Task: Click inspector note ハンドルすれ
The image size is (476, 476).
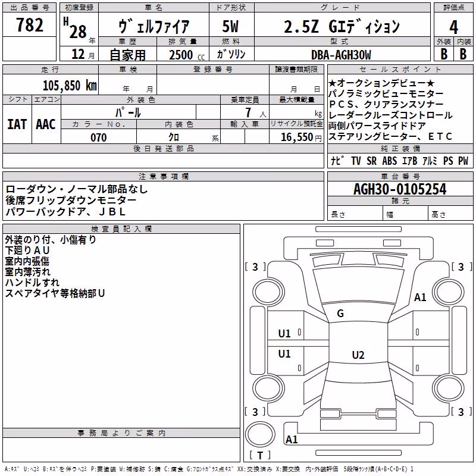Action: pos(32,282)
